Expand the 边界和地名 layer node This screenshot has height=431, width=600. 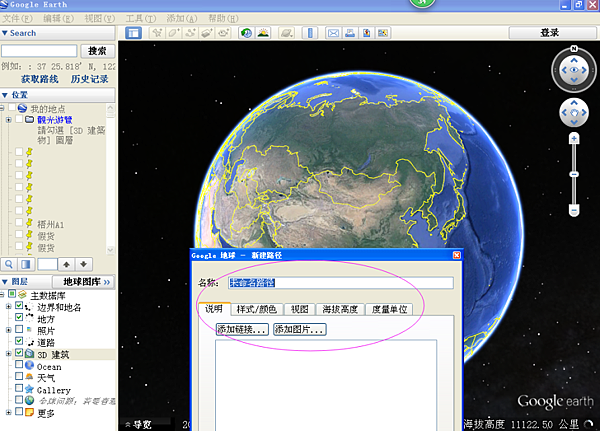[x=8, y=306]
